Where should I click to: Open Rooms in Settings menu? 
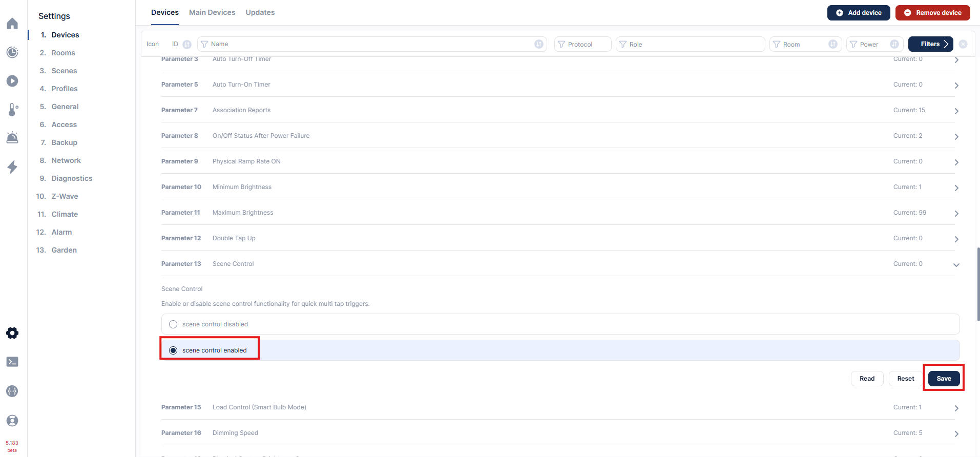pos(63,53)
